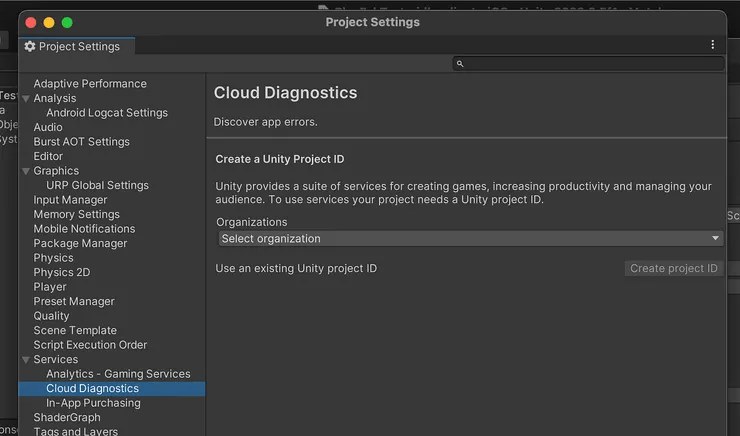Collapse the Services category arrow

(26, 359)
